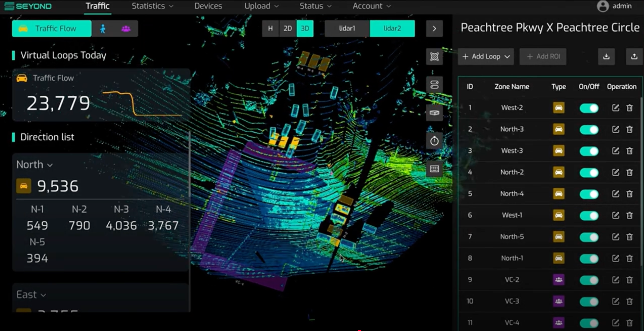Click the upload icon at panel top right
Image resolution: width=644 pixels, height=331 pixels.
[x=634, y=56]
